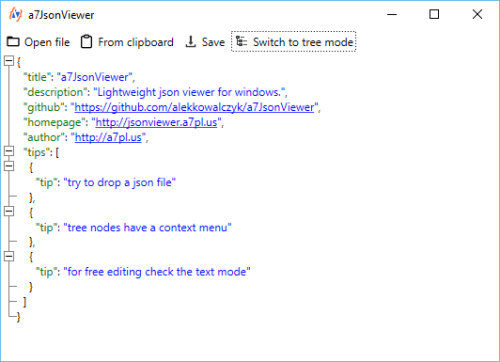Minimize the a7JsonViewer window
Viewport: 500px width, 362px height.
(x=392, y=14)
